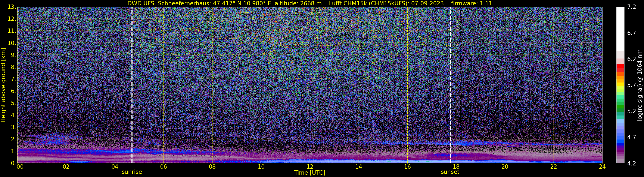Click the '04' tick label on the time axis

click(115, 167)
